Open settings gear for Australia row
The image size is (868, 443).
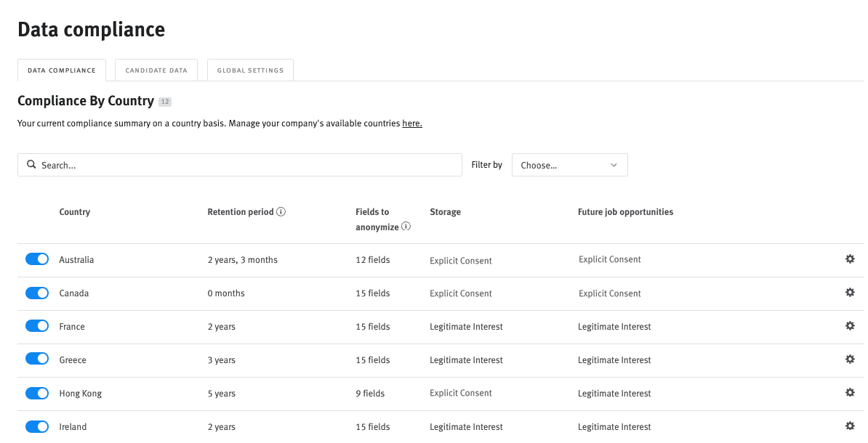[850, 258]
